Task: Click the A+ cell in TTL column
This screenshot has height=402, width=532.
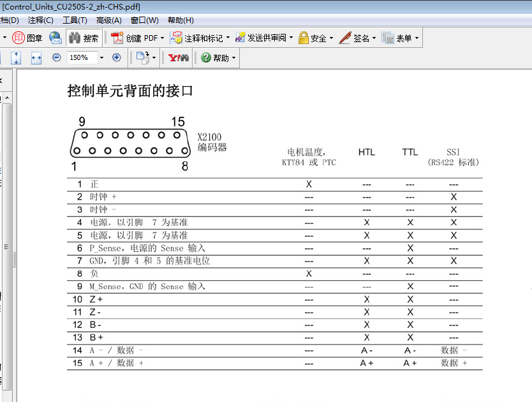Action: [410, 363]
